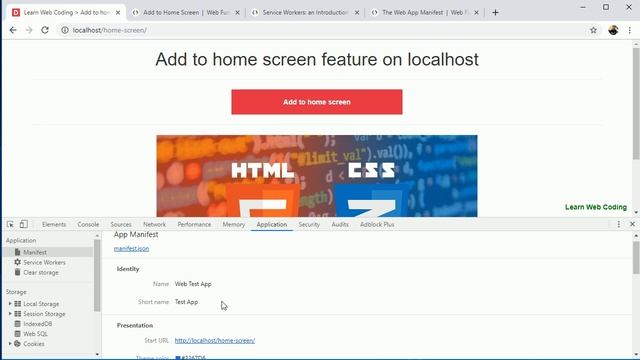Open the Sources tab

[121, 224]
